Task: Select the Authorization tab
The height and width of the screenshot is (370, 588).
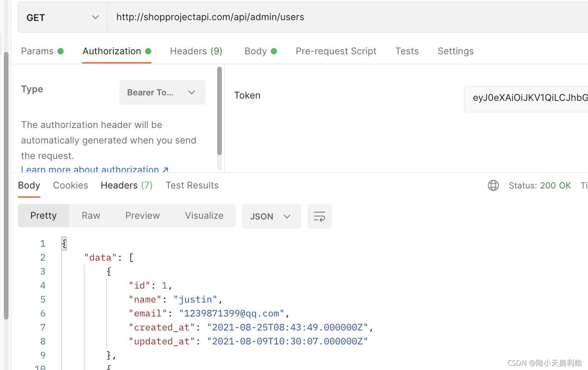Action: [x=117, y=51]
